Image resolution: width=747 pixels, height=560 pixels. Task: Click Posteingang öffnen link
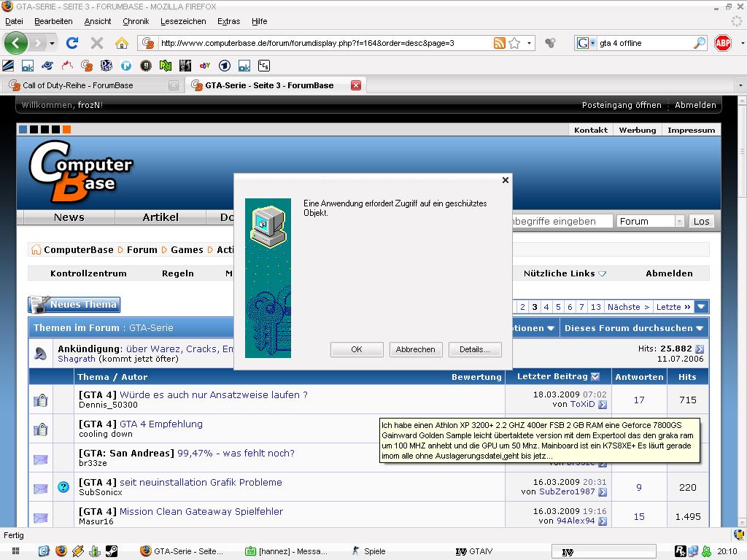[622, 105]
